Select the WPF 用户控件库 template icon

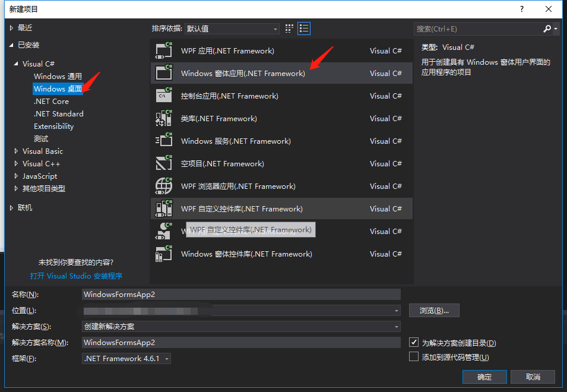click(164, 231)
